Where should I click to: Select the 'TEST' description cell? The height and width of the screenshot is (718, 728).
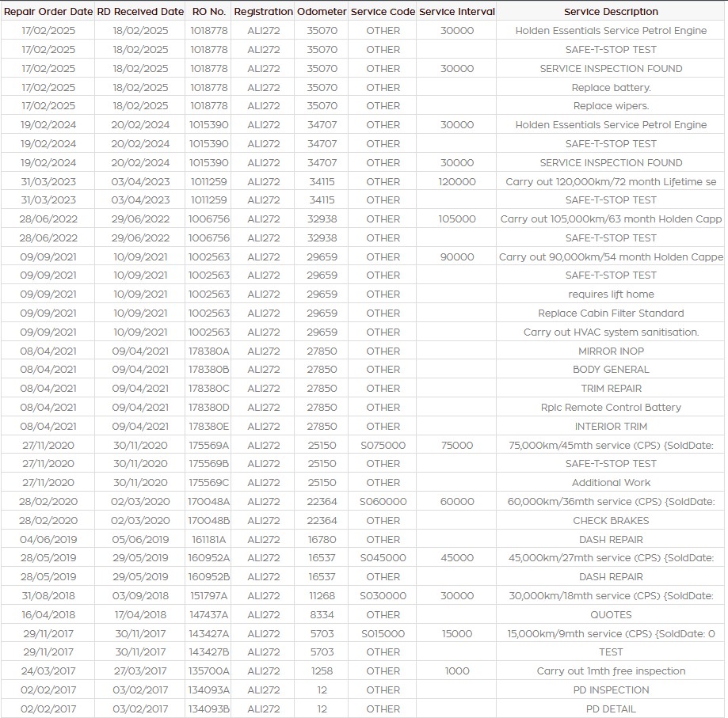click(x=611, y=652)
